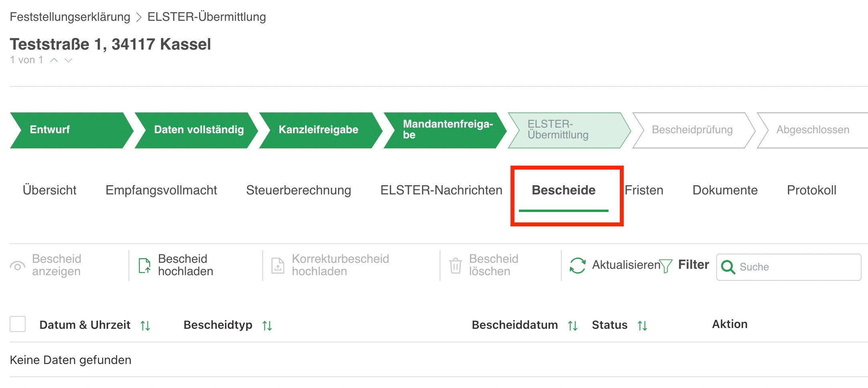Open the ELSTER-Nachrichten tab
Viewport: 868px width, 388px height.
click(441, 190)
